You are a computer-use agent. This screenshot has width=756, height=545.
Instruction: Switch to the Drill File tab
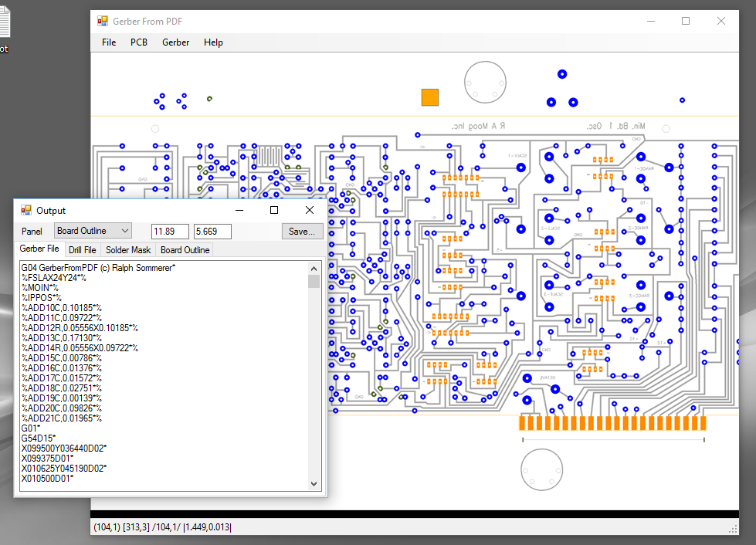click(x=82, y=249)
